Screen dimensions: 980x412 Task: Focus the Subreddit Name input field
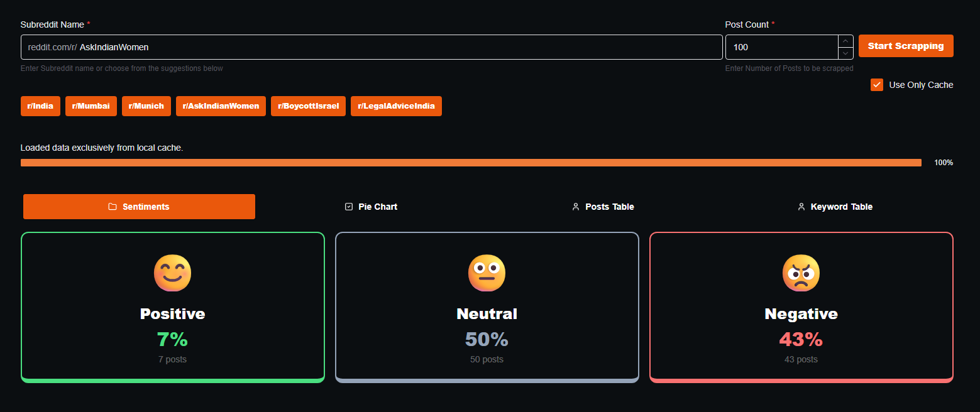(x=372, y=47)
